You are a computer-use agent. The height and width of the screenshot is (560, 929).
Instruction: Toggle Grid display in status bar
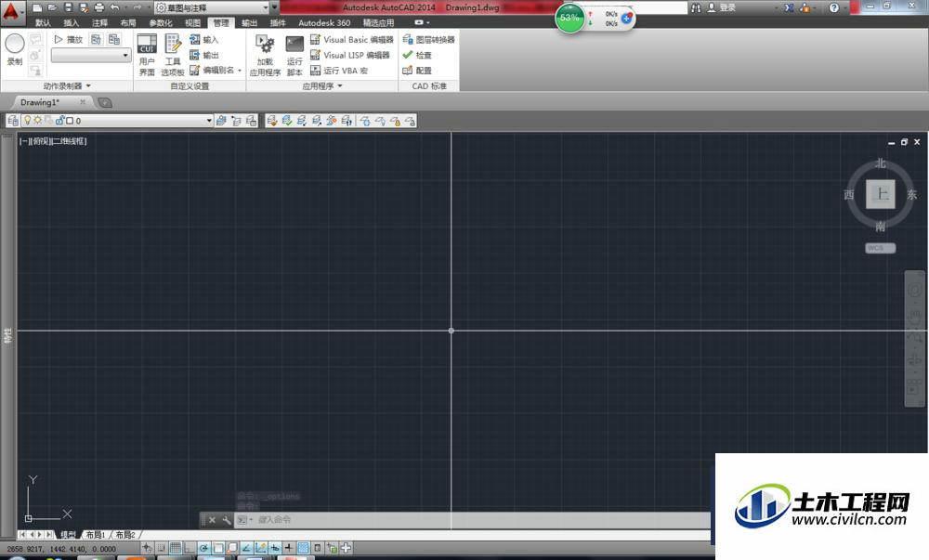(176, 548)
